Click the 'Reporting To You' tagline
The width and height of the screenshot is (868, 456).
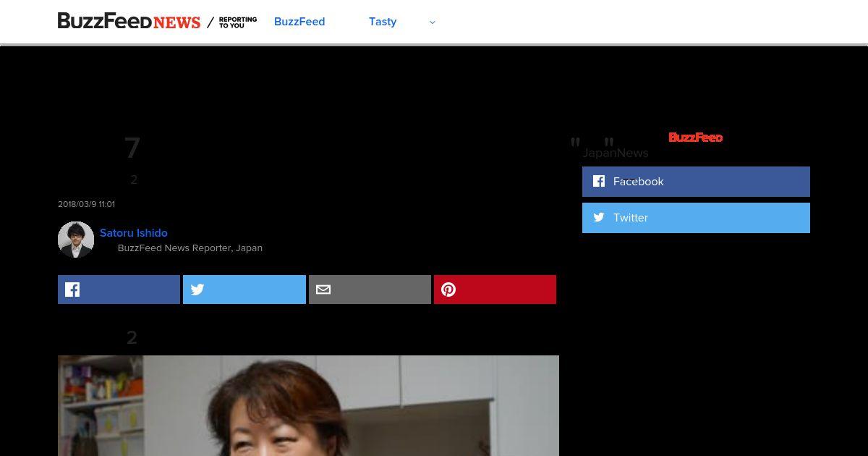(x=238, y=22)
